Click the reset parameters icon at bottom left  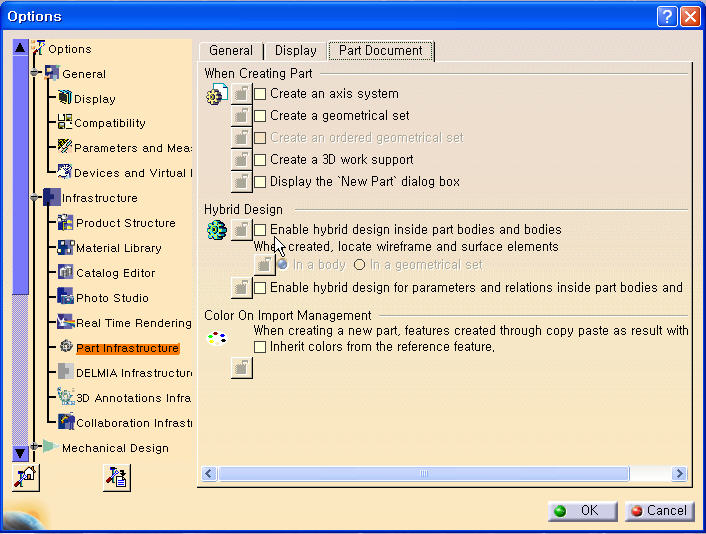pos(24,479)
